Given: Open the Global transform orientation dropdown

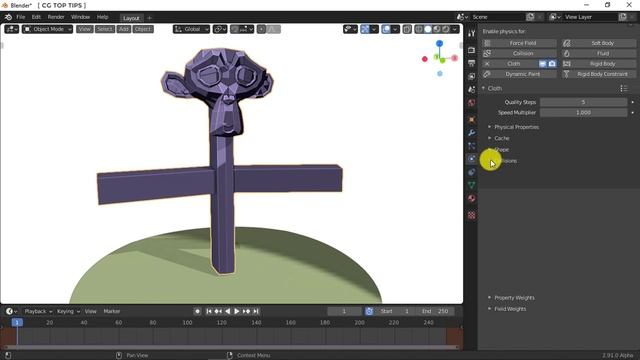Looking at the screenshot, I should [x=191, y=29].
